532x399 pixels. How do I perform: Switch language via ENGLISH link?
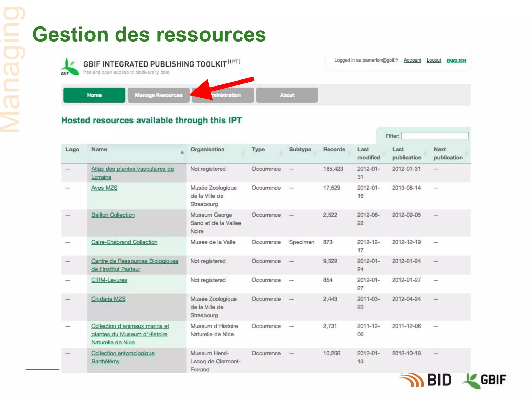(456, 61)
